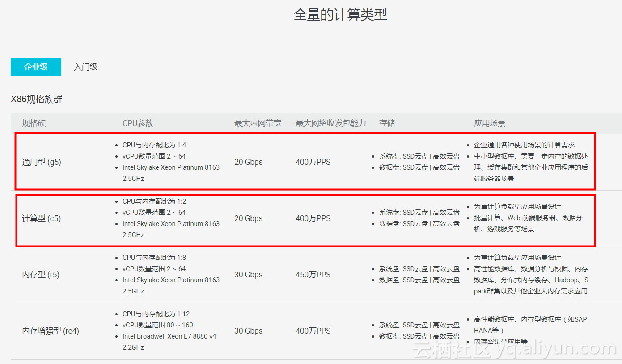Screen dimensions: 622x364
Task: Click the 20 Gbps value in c5 row
Action: pos(249,218)
